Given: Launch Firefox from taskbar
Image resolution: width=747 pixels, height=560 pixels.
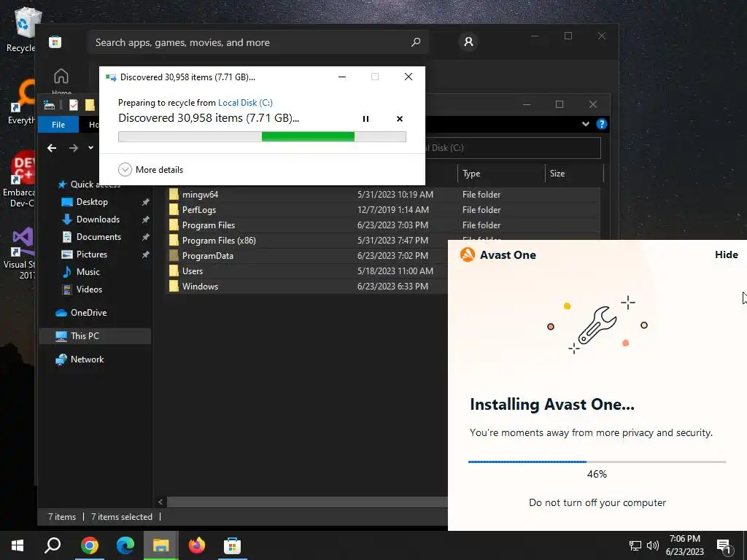Looking at the screenshot, I should coord(196,545).
